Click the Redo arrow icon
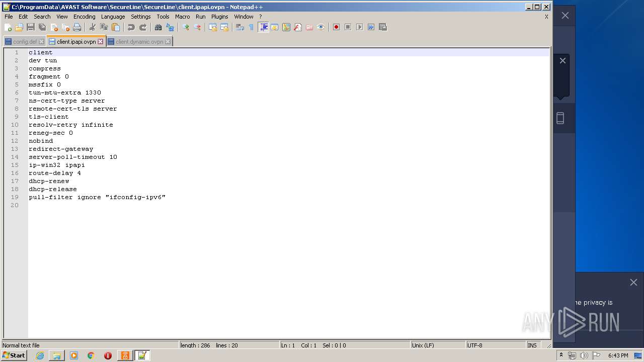Viewport: 644px width, 362px height. [143, 27]
